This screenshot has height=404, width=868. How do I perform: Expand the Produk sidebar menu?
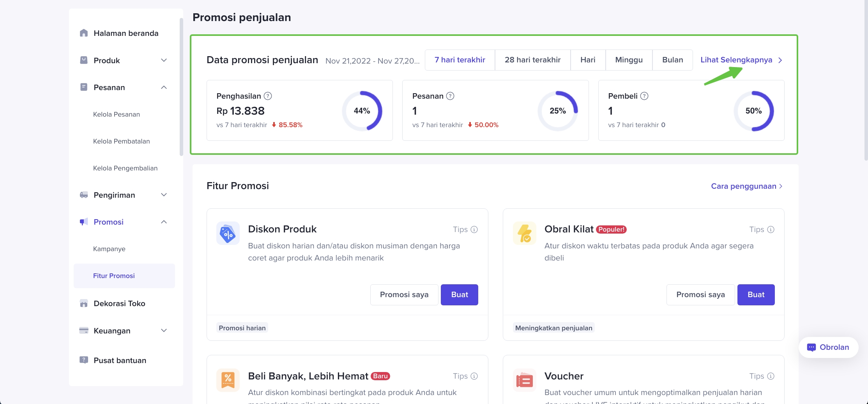pos(164,60)
